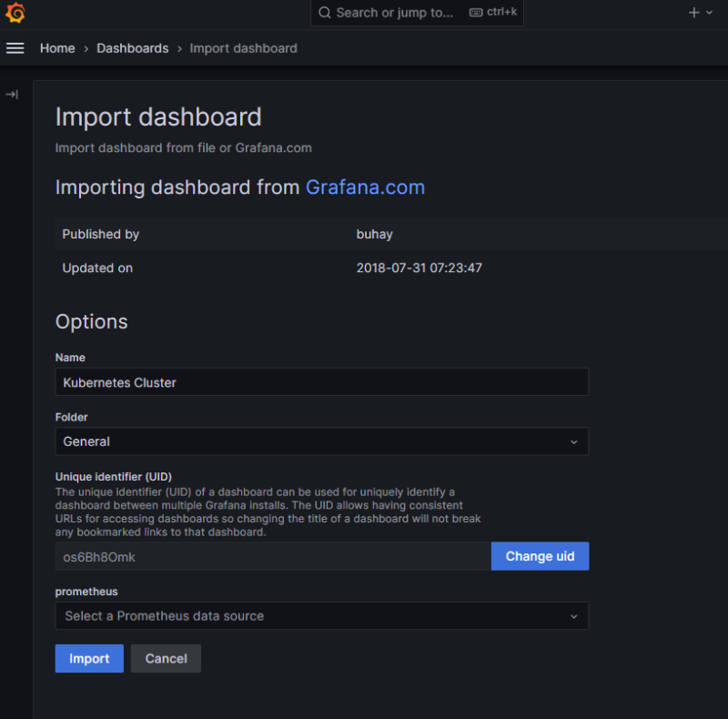Select a Prometheus data source dropdown
This screenshot has height=719, width=728.
click(309, 616)
